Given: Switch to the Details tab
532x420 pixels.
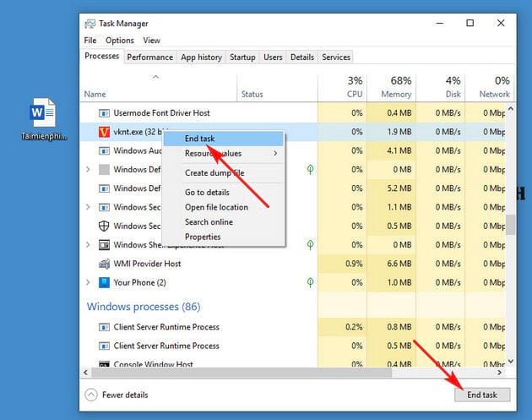Looking at the screenshot, I should 302,57.
